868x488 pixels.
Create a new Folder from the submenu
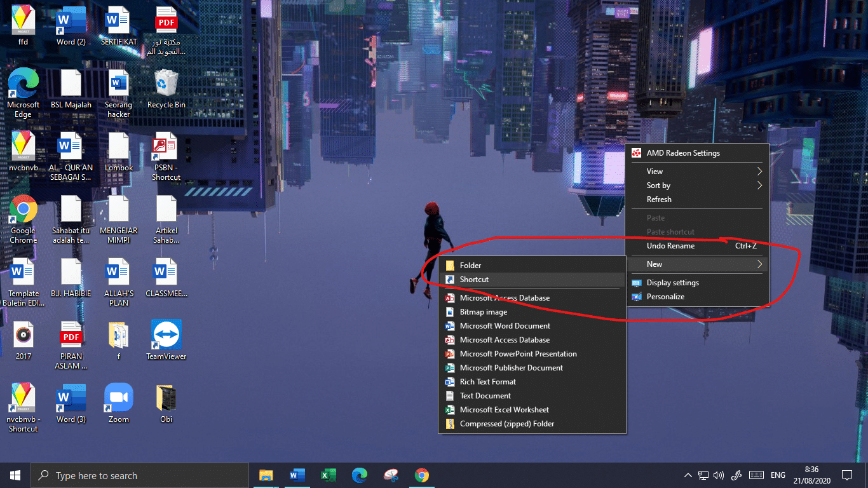coord(532,266)
